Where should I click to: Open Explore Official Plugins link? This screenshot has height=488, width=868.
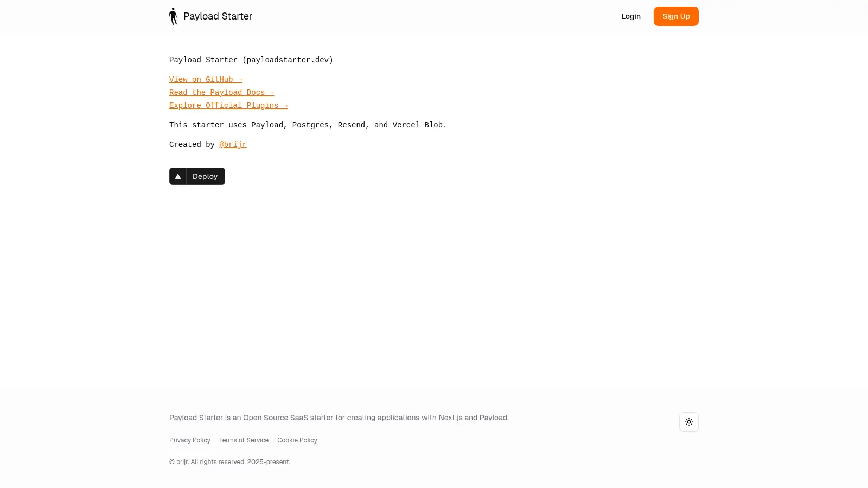(x=228, y=106)
